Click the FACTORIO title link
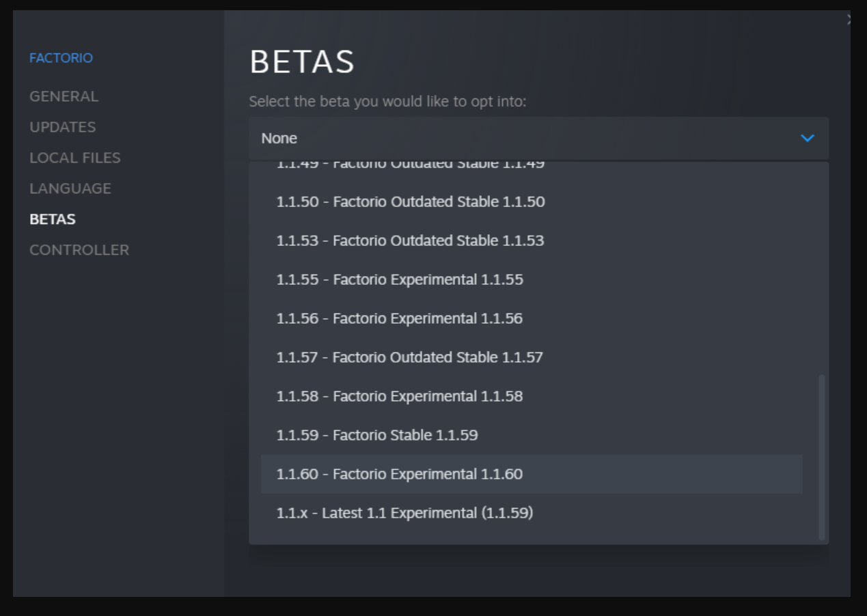 click(x=61, y=58)
